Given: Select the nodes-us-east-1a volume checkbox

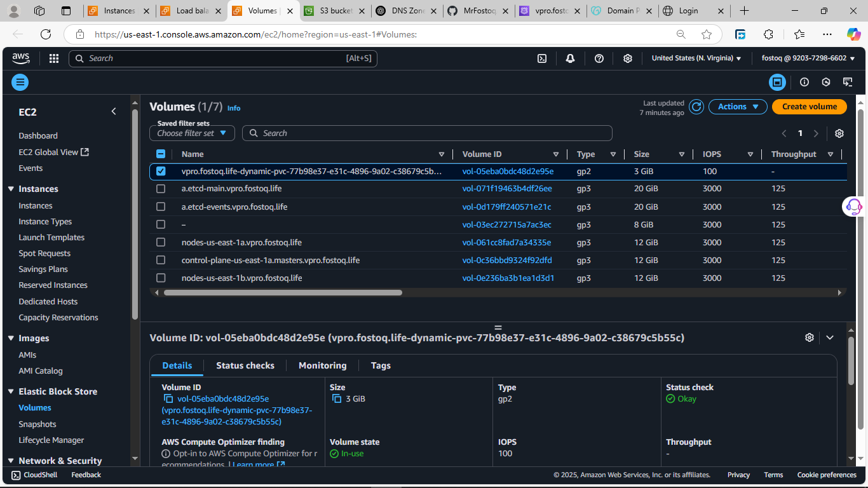Looking at the screenshot, I should point(161,242).
